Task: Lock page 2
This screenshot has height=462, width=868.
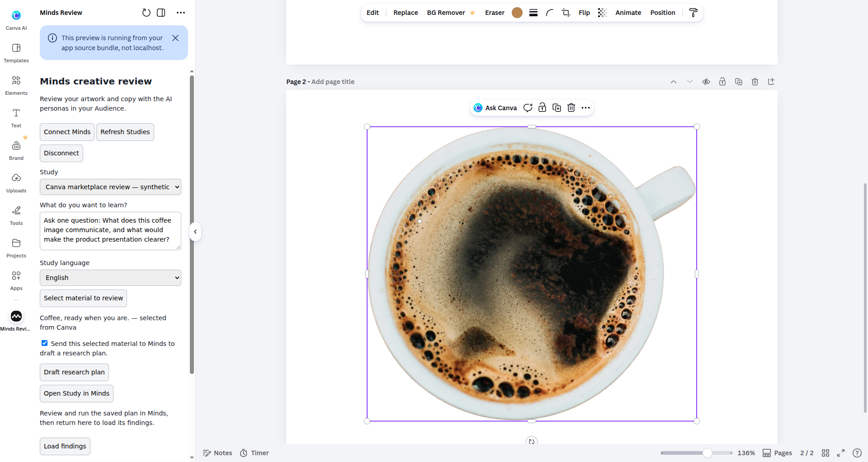Action: pos(722,82)
